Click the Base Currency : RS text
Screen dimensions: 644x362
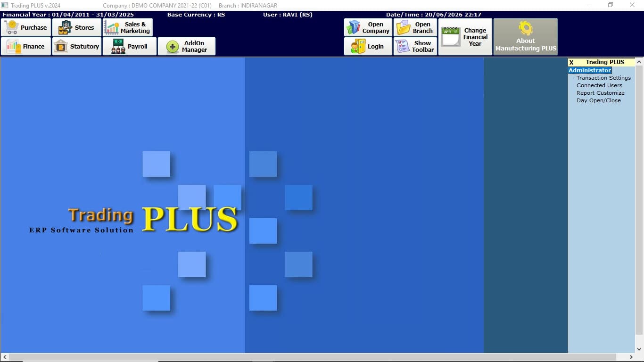[x=196, y=15]
